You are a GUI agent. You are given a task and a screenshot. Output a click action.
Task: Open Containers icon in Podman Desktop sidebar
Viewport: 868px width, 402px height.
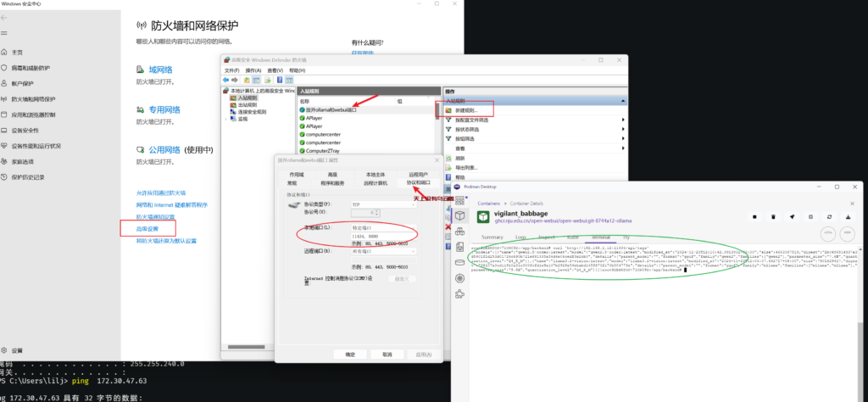459,216
